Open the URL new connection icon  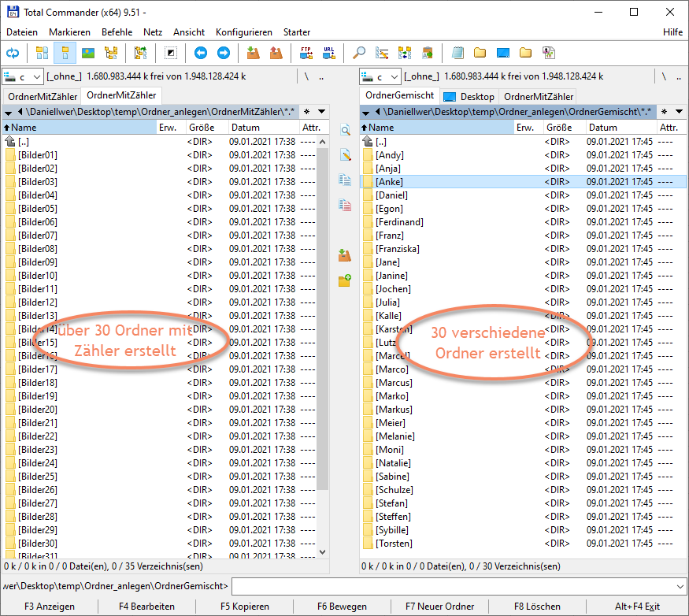coord(328,54)
